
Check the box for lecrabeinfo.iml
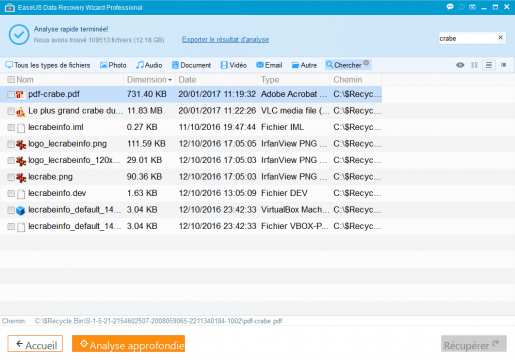point(11,127)
